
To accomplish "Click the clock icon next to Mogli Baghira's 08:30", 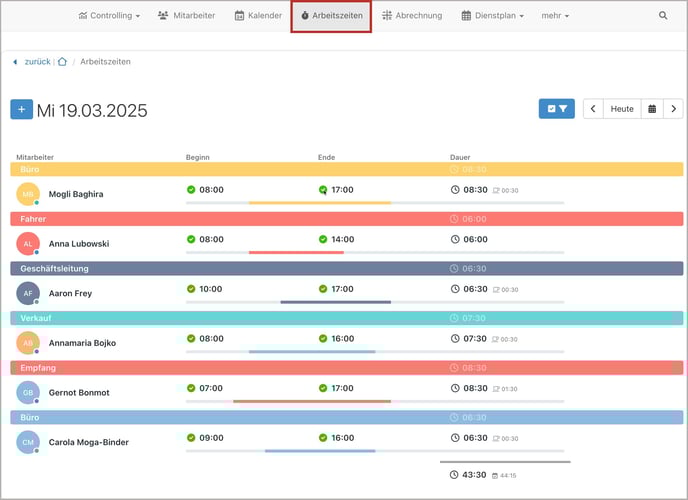I will (455, 189).
